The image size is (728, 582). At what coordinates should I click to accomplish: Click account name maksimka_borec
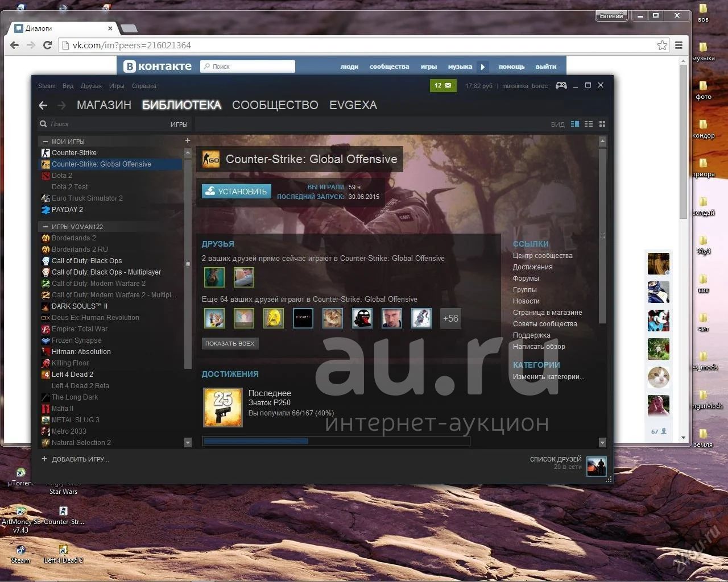525,86
